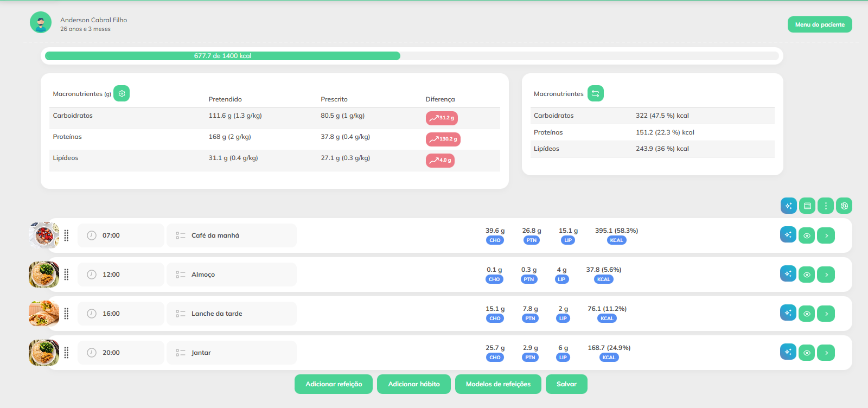This screenshot has width=868, height=408.
Task: Open Modelos de refeições
Action: pos(498,384)
